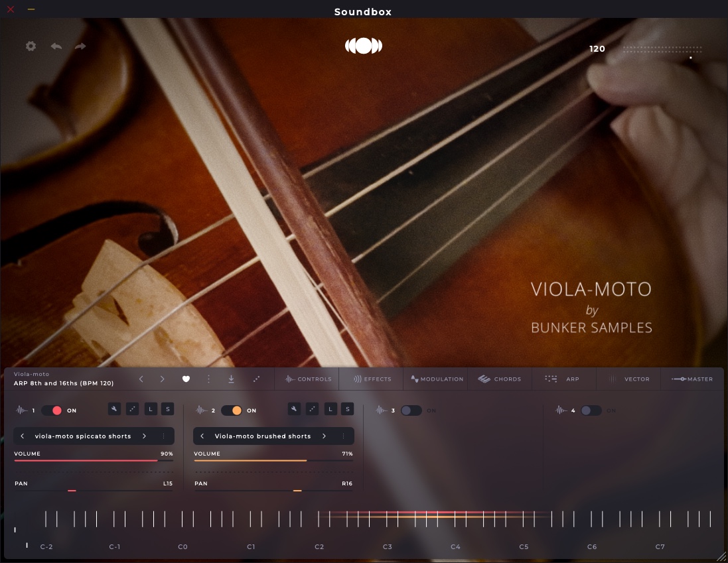Open the MODULATION tab
Screen dimensions: 728x563
point(437,379)
